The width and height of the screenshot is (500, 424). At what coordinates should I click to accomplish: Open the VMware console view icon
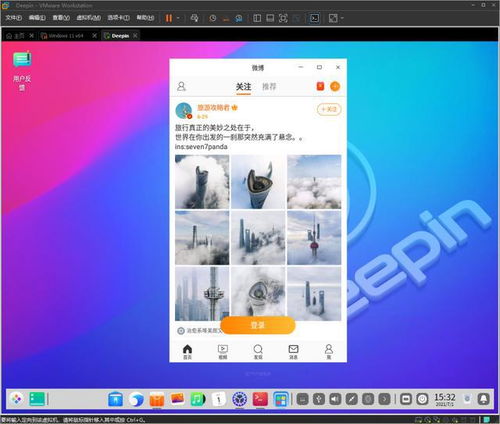[x=314, y=18]
